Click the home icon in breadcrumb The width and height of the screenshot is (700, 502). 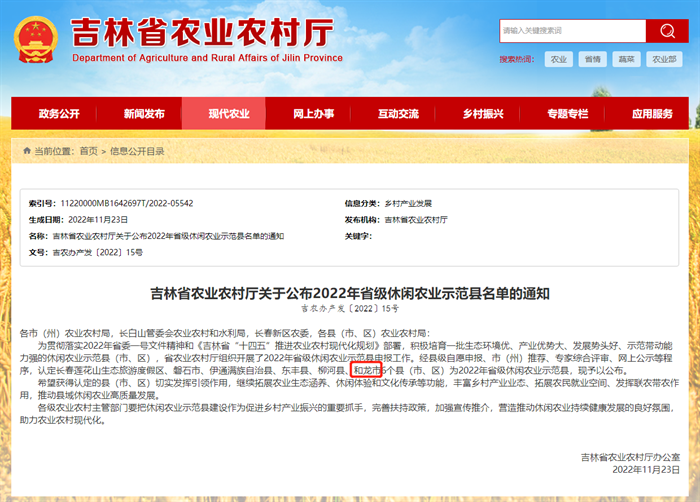pos(26,151)
